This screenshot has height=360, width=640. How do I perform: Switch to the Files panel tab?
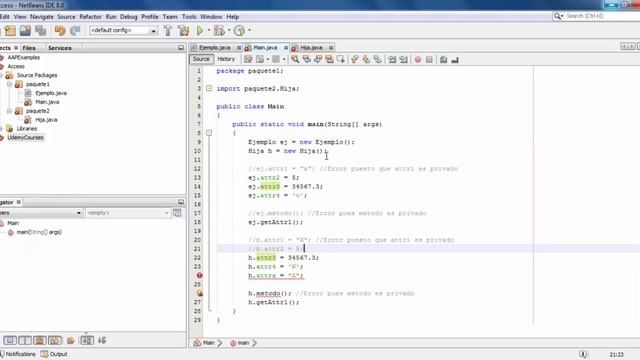[29, 48]
